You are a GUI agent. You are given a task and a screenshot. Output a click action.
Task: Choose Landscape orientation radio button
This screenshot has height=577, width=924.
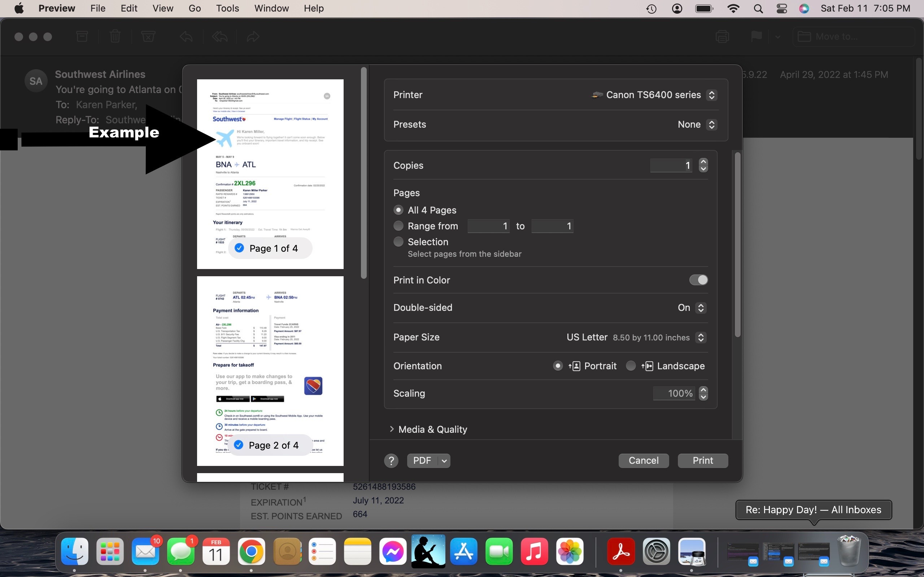tap(631, 366)
